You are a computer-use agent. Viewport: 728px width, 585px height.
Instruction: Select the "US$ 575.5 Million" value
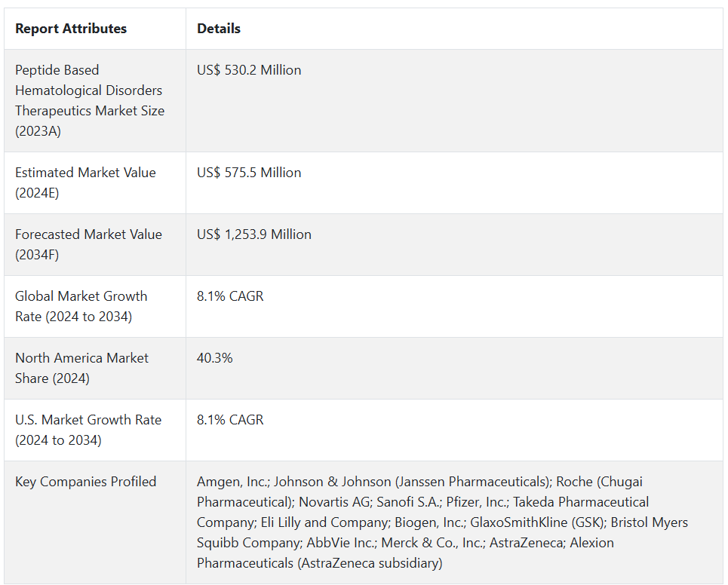point(249,173)
